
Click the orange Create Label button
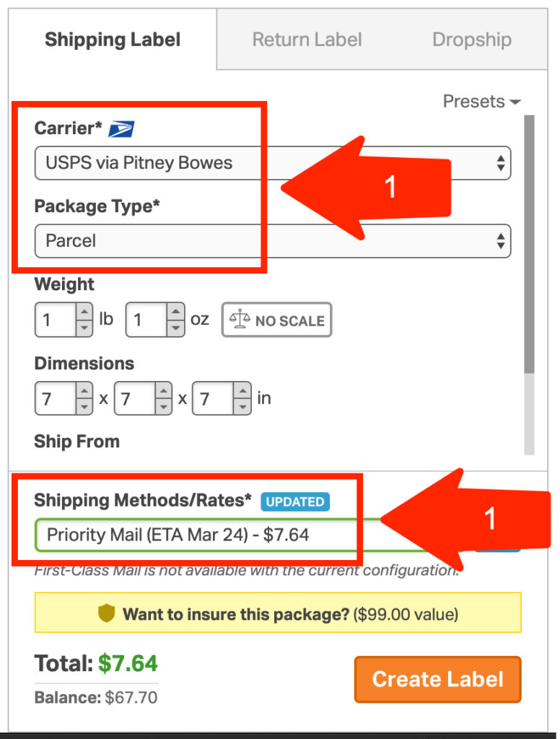pos(437,679)
